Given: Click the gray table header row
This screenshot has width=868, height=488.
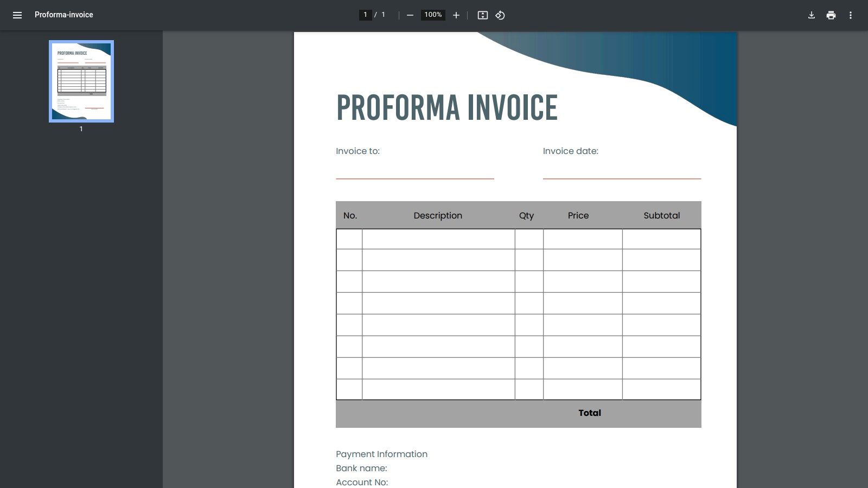Looking at the screenshot, I should (518, 215).
